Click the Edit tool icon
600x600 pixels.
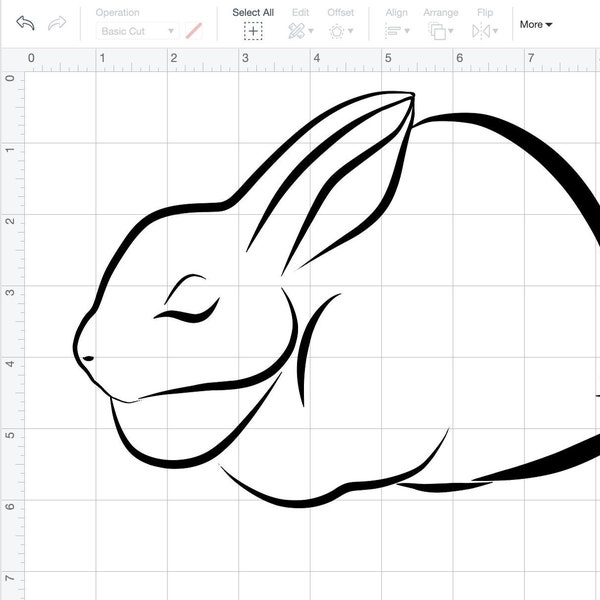[x=297, y=31]
